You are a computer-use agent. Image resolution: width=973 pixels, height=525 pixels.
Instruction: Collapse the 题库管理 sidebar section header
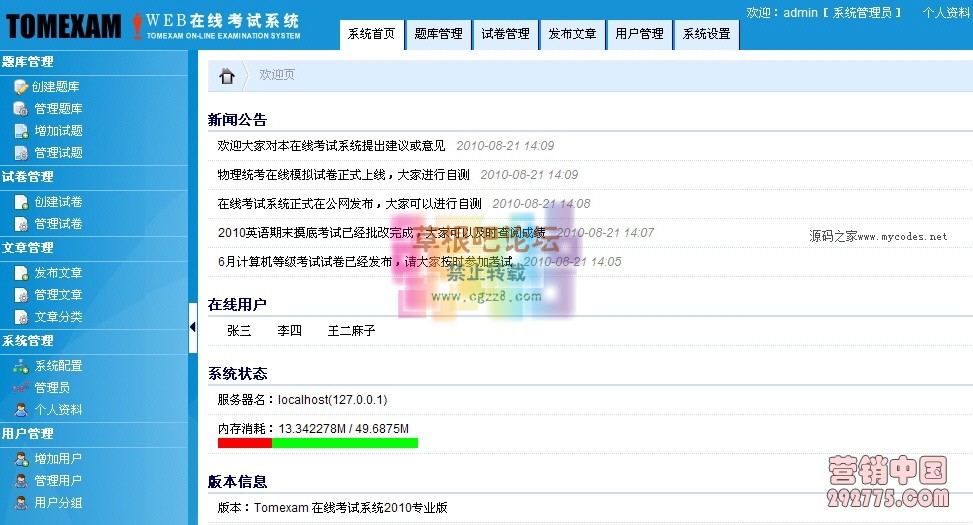click(94, 62)
